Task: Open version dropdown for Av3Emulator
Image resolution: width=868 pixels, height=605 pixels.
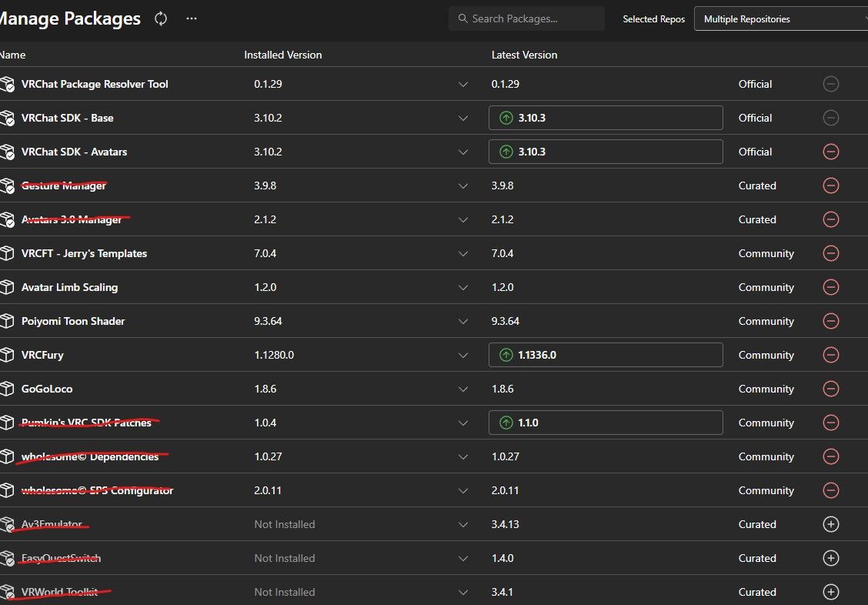Action: click(x=462, y=525)
